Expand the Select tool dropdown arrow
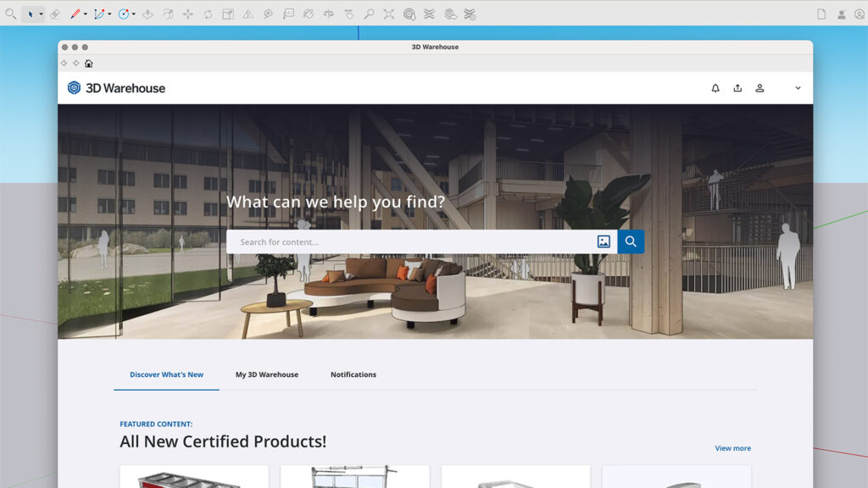The image size is (868, 488). [41, 14]
